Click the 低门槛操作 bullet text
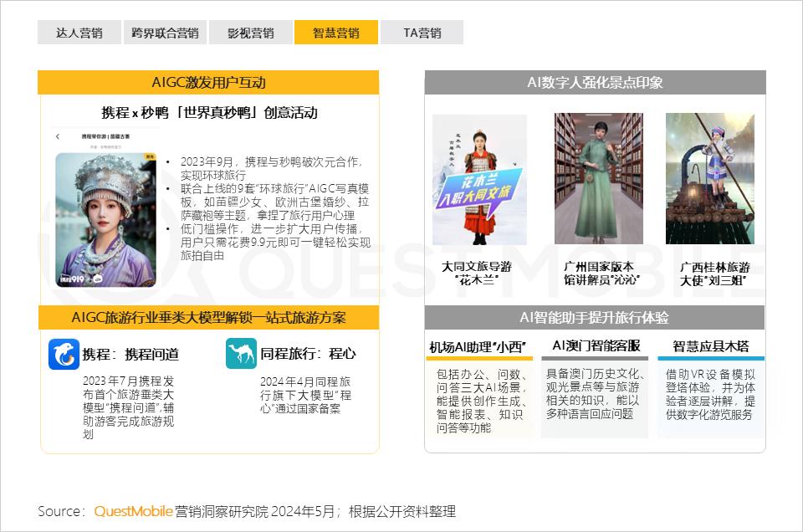 [x=275, y=243]
